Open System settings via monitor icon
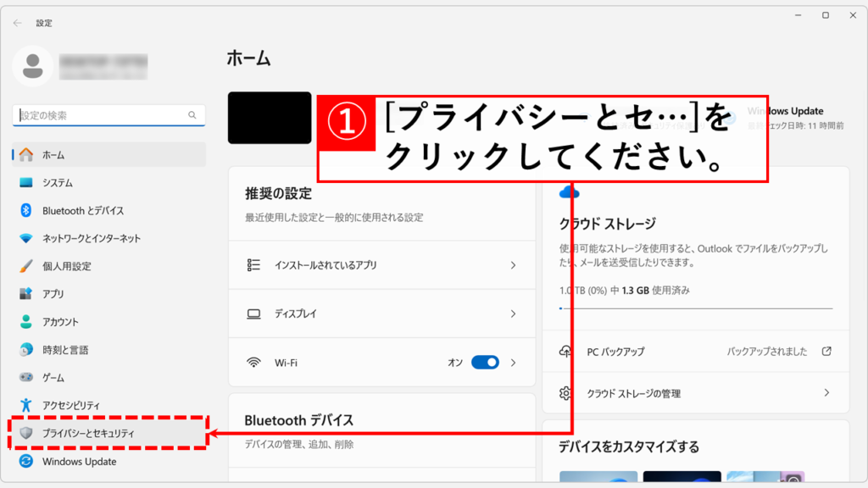The image size is (868, 488). pos(26,183)
